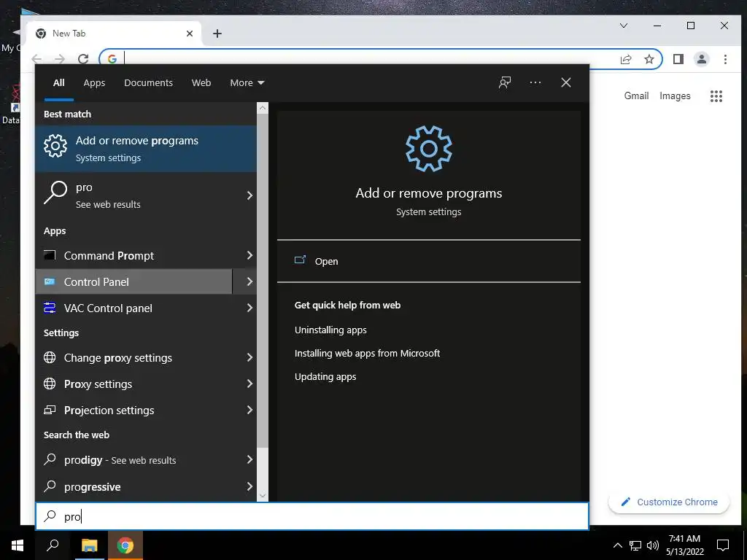Open Command Prompt from results
Image resolution: width=747 pixels, height=560 pixels.
coord(134,256)
